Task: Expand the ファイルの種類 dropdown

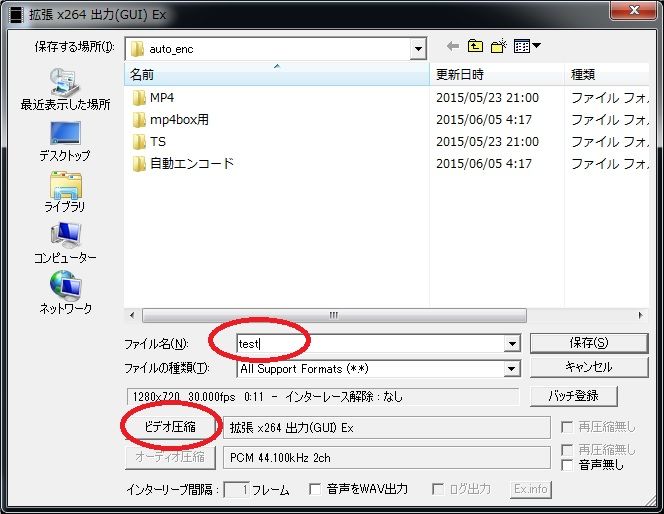Action: pyautogui.click(x=512, y=369)
